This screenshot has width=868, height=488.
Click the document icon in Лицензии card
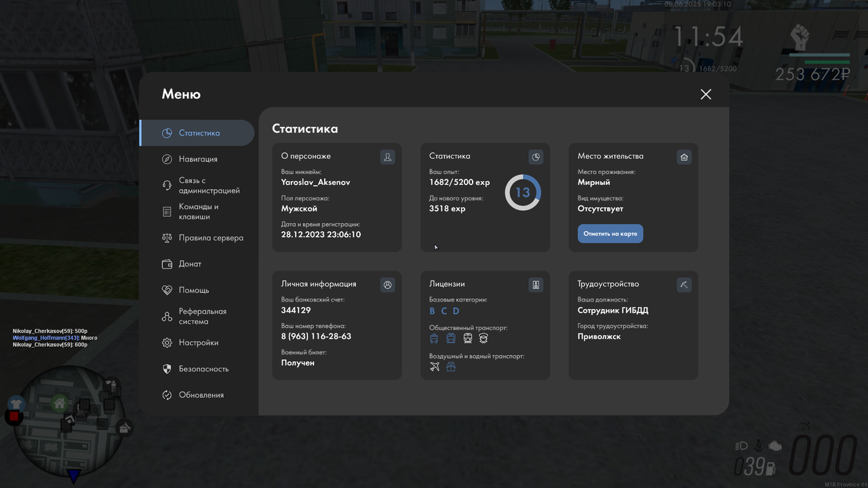[x=536, y=285]
